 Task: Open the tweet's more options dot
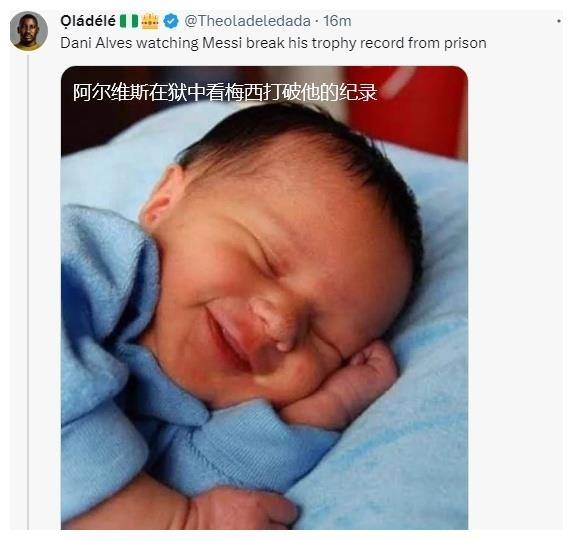(x=559, y=21)
